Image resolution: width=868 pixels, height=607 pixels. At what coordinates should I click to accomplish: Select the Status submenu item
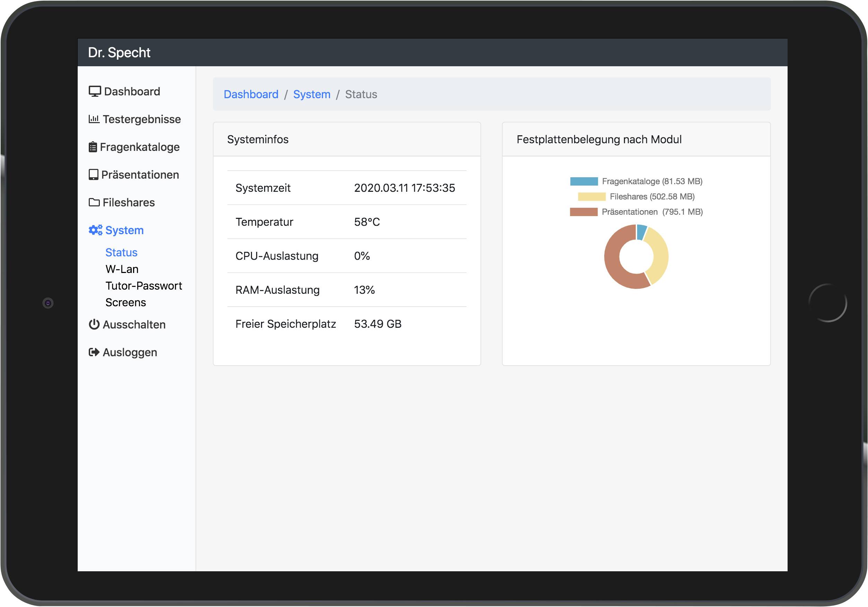coord(121,252)
